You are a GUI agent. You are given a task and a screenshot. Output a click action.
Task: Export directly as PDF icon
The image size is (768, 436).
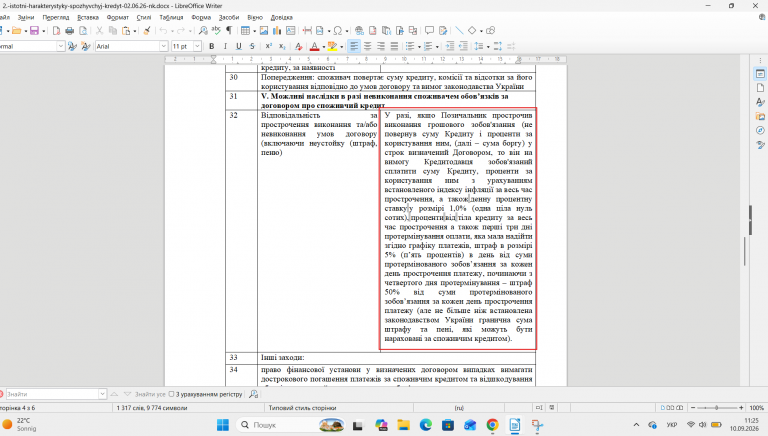(x=56, y=31)
